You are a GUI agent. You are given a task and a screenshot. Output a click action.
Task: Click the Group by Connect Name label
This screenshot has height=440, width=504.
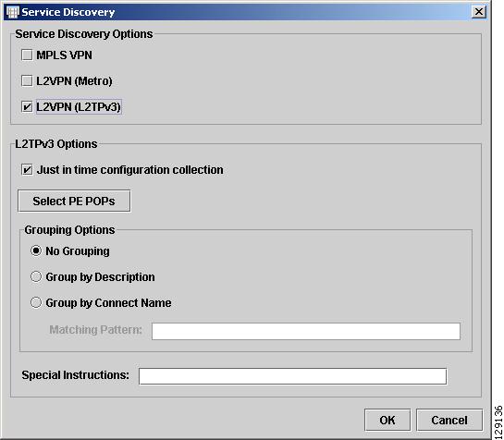108,303
